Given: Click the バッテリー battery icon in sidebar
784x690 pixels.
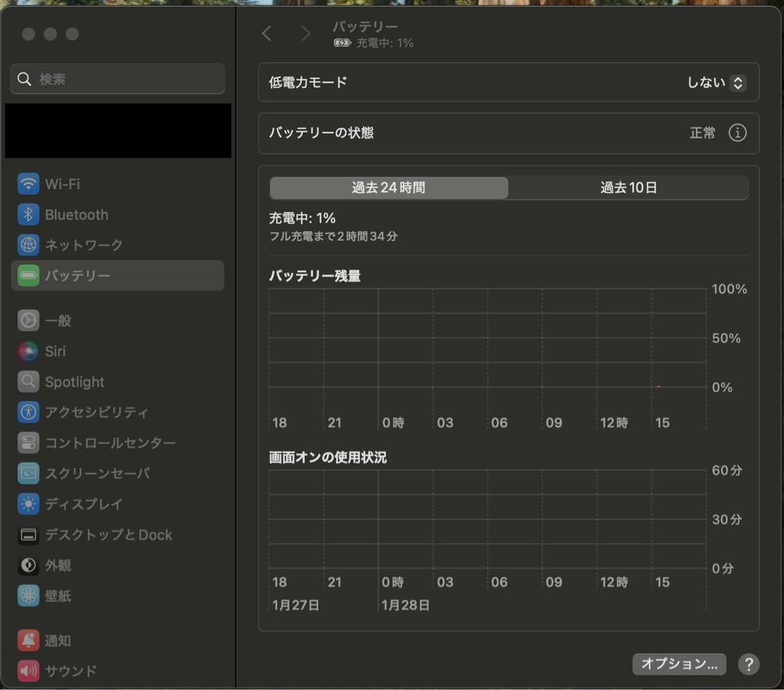Looking at the screenshot, I should [x=28, y=275].
